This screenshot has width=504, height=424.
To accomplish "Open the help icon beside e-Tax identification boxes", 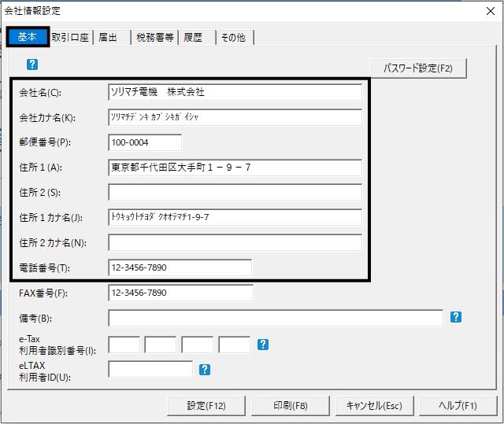I will point(263,345).
